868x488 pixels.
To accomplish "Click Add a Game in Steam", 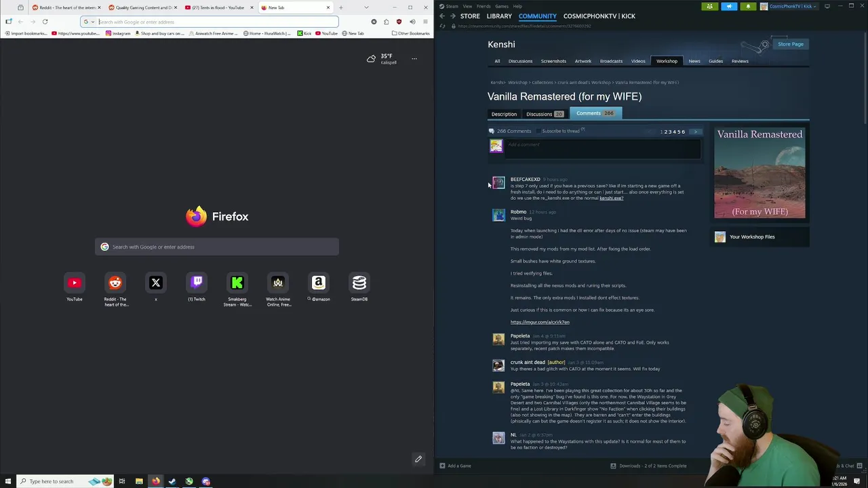I will (455, 466).
